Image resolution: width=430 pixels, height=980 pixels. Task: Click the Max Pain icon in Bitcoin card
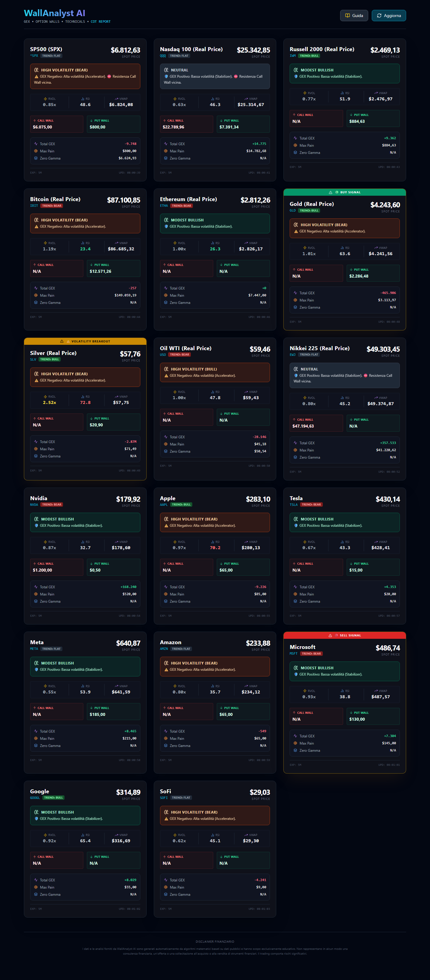click(36, 295)
